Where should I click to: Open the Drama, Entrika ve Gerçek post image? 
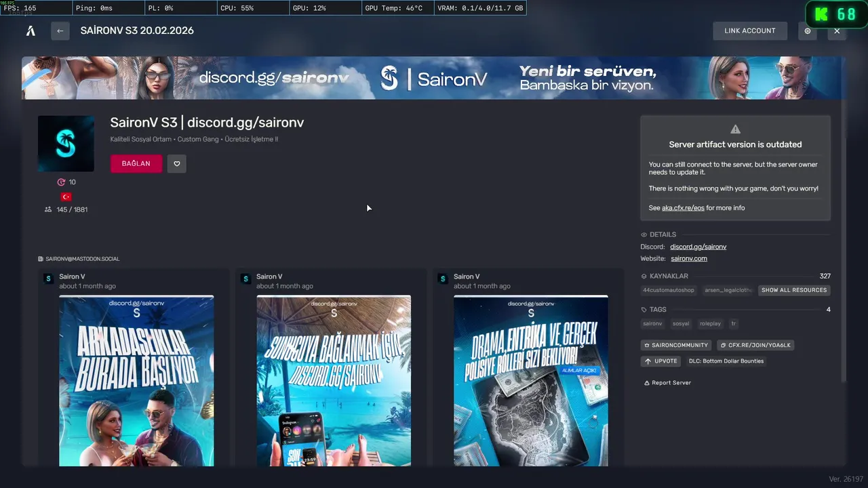(531, 380)
